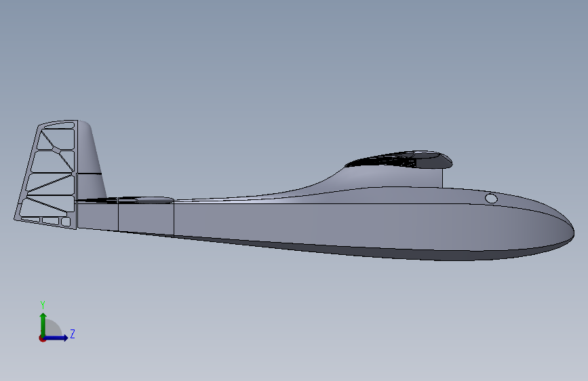Click the rounded nose of the fuselage

[559, 228]
